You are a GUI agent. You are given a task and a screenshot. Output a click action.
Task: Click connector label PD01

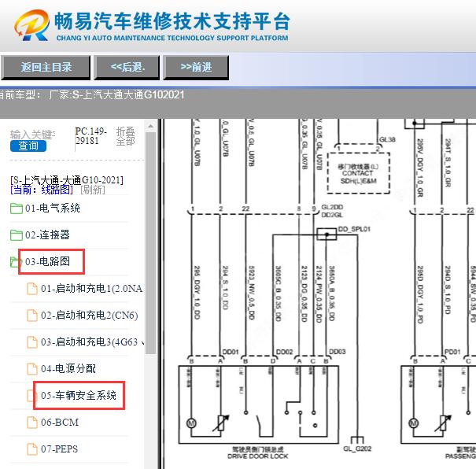pos(452,352)
